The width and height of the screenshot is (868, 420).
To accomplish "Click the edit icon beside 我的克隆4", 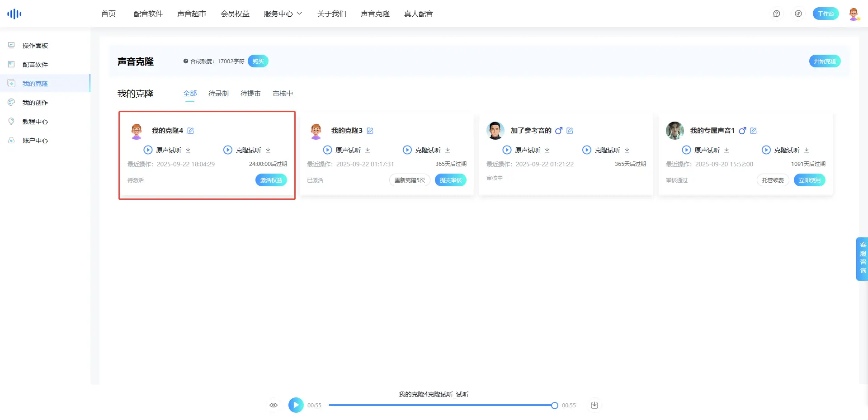I will coord(190,131).
